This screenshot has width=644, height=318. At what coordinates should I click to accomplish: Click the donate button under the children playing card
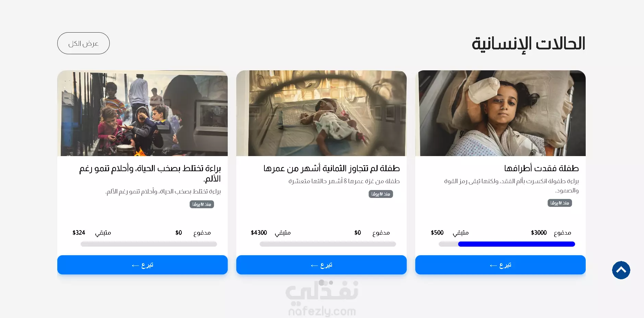pyautogui.click(x=142, y=265)
